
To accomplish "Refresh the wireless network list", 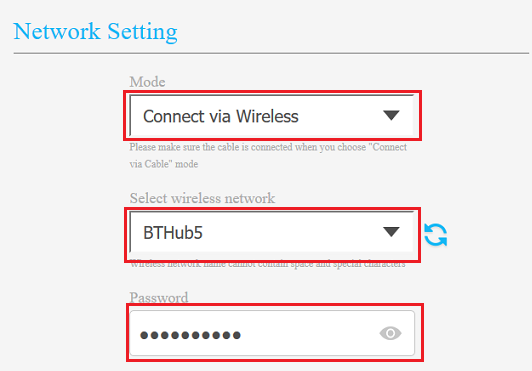I will click(x=436, y=235).
